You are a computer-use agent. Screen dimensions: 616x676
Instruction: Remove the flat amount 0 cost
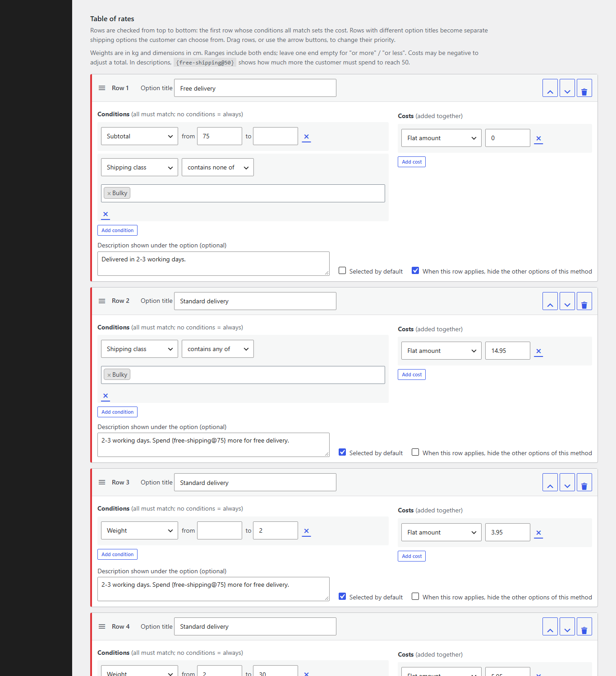pos(538,138)
